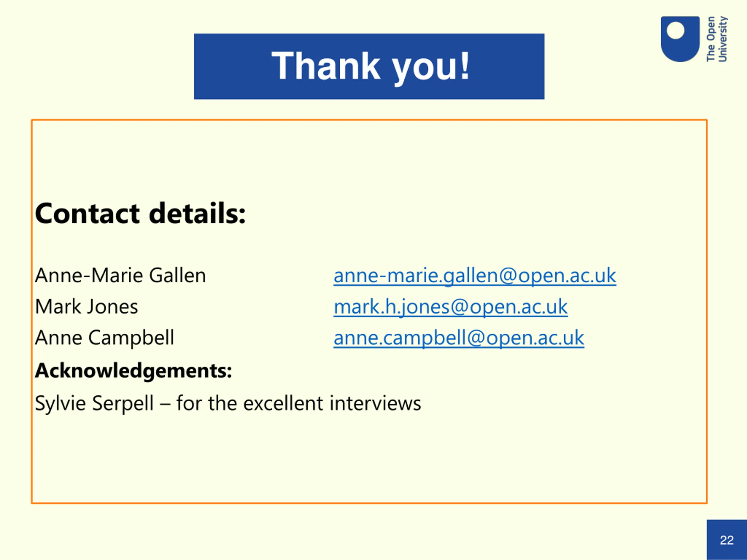Click the white circle inside the shield logo
The height and width of the screenshot is (560, 747).
[x=676, y=30]
